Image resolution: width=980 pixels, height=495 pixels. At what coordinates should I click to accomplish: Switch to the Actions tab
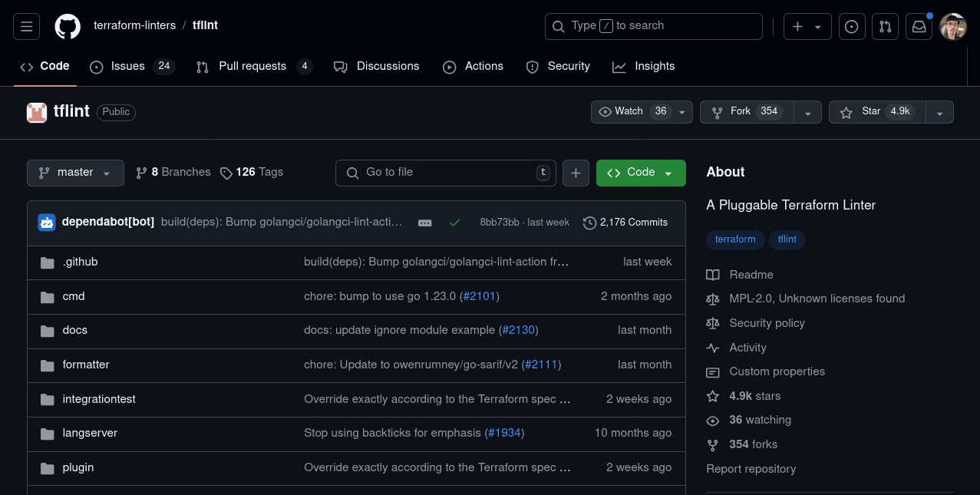click(x=473, y=66)
